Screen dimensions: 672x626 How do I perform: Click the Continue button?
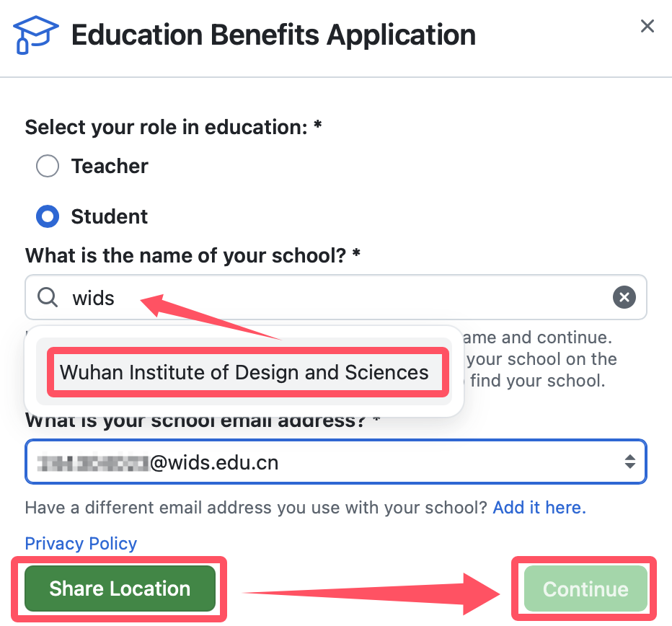click(585, 589)
